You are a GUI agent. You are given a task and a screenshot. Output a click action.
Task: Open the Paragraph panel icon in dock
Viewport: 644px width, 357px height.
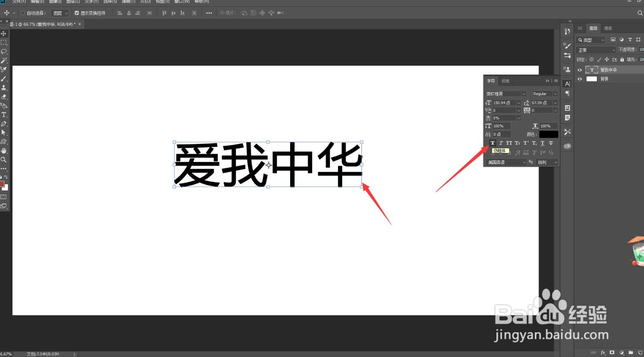click(567, 93)
